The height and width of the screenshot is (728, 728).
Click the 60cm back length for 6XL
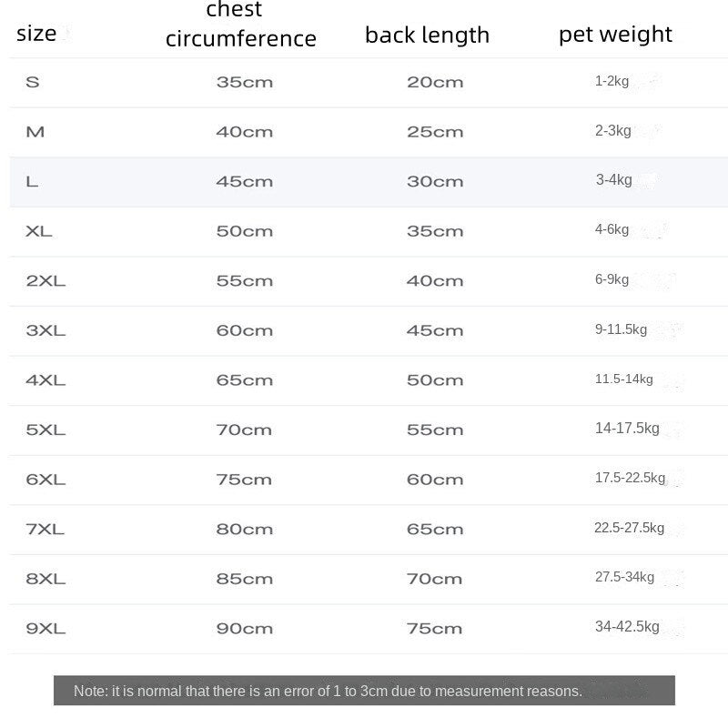coord(435,480)
